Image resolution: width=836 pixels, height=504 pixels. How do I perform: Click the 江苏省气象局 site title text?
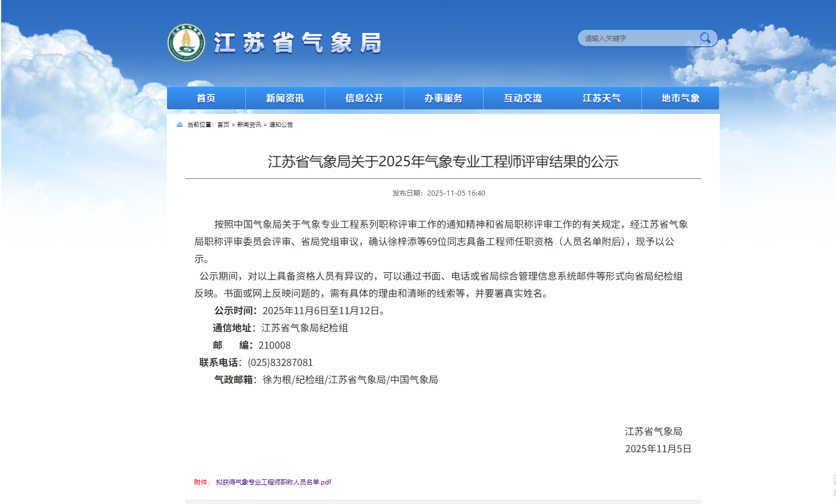(x=297, y=43)
